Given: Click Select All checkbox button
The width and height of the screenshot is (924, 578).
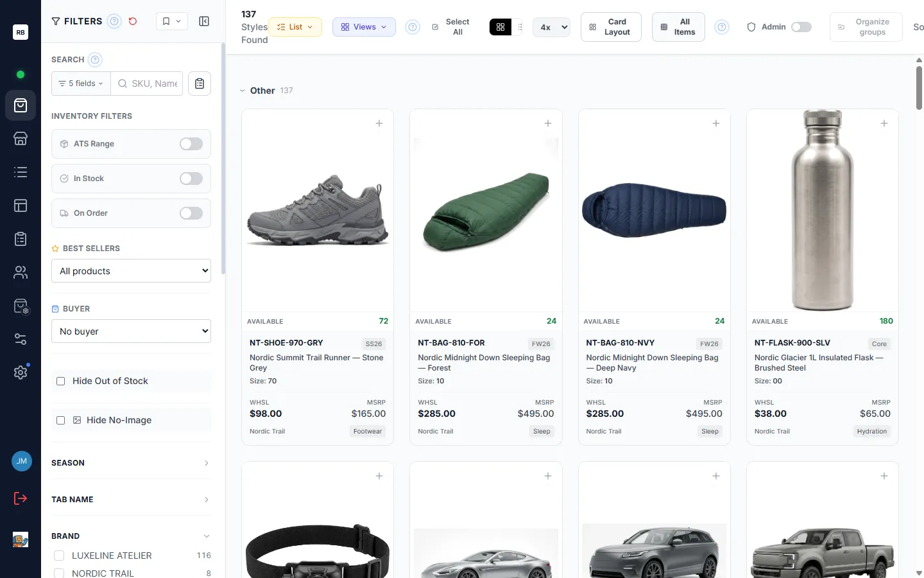Looking at the screenshot, I should pos(451,27).
